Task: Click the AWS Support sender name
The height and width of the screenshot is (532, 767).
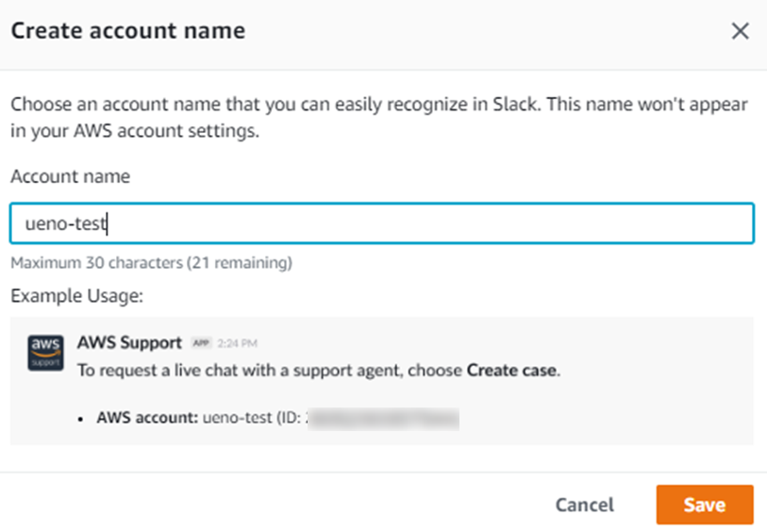Action: pyautogui.click(x=129, y=342)
